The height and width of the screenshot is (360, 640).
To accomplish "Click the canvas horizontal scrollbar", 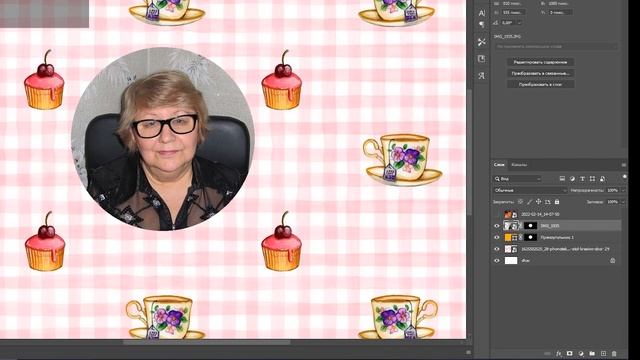I will pyautogui.click(x=207, y=342).
